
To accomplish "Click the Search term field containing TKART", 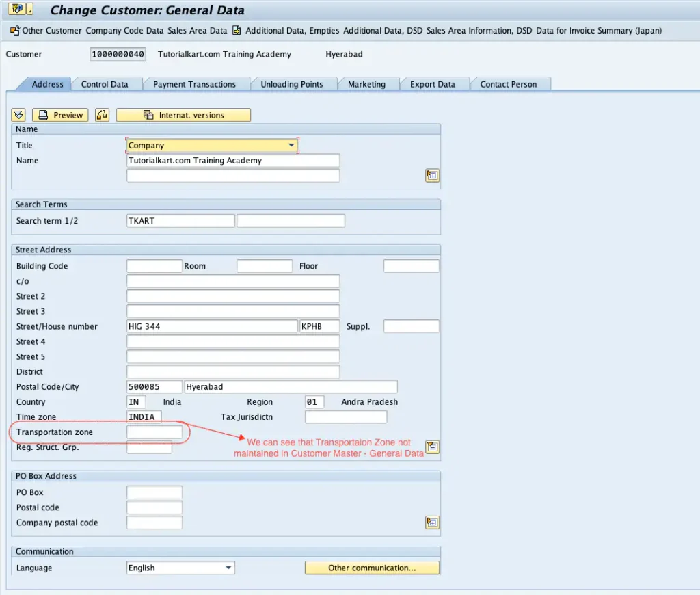I will click(180, 220).
